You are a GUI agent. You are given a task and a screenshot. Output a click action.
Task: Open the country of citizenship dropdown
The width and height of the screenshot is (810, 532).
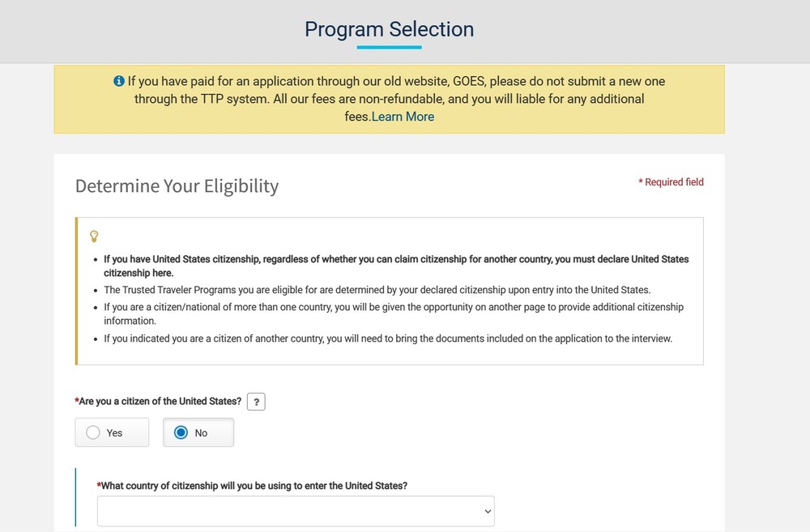[x=296, y=511]
